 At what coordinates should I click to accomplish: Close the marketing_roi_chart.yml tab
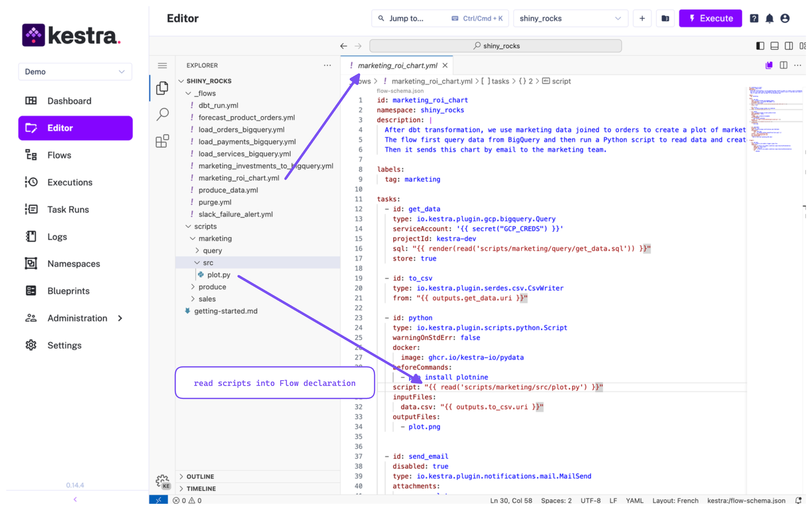point(445,65)
